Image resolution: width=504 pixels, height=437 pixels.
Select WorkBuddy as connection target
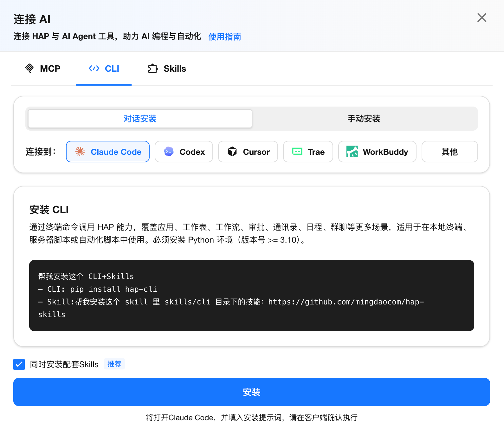pos(377,152)
